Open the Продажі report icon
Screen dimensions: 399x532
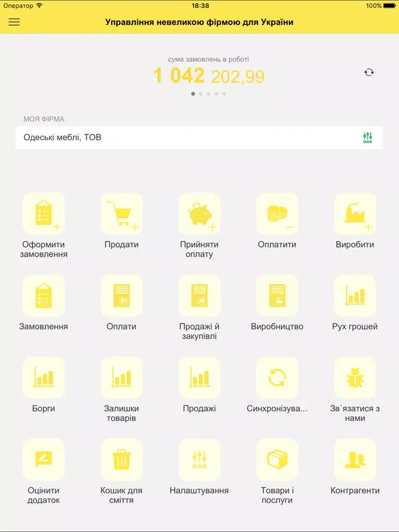click(199, 378)
